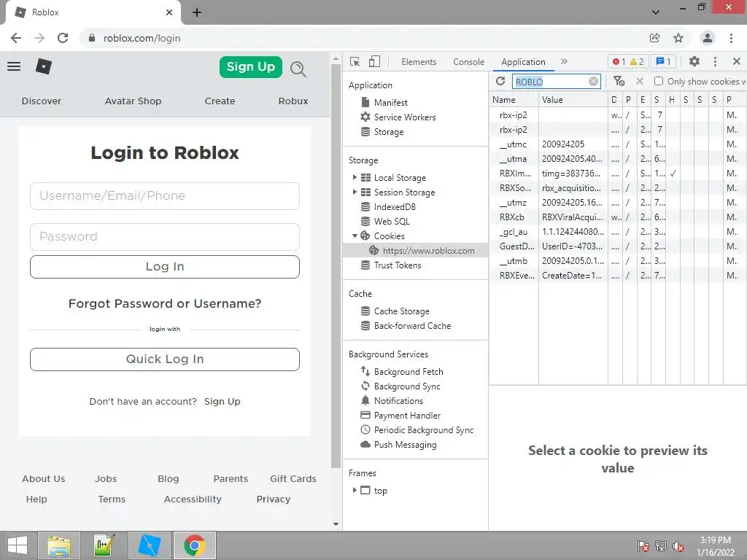Screen dimensions: 747x560
Task: Select the __utmz cookie row
Action: pos(617,203)
